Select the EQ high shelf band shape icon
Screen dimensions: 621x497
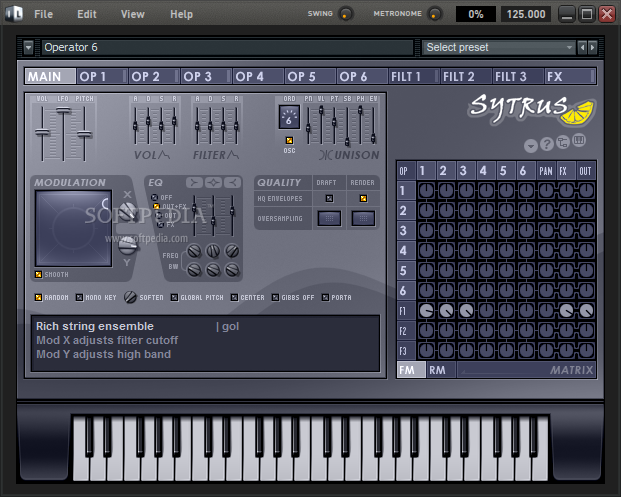[x=232, y=182]
